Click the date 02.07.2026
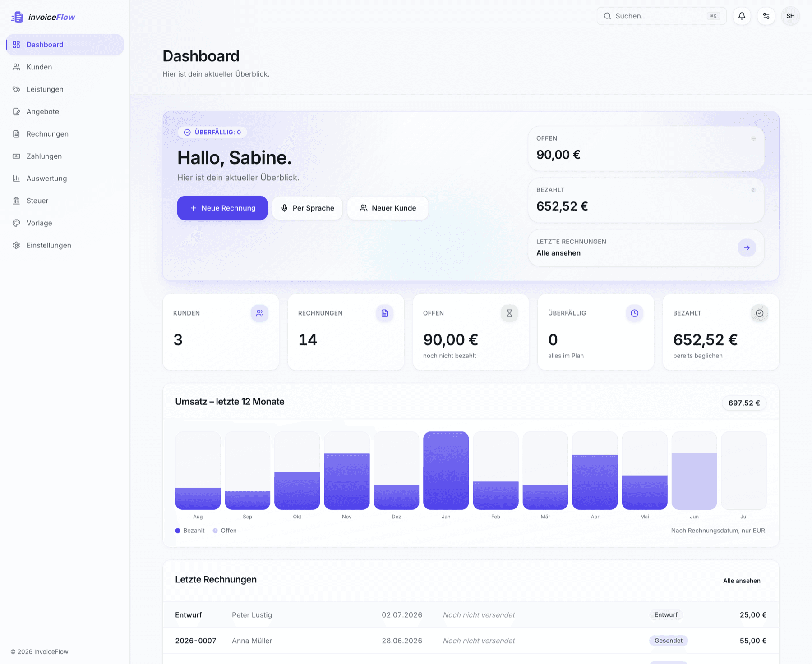 (x=402, y=615)
